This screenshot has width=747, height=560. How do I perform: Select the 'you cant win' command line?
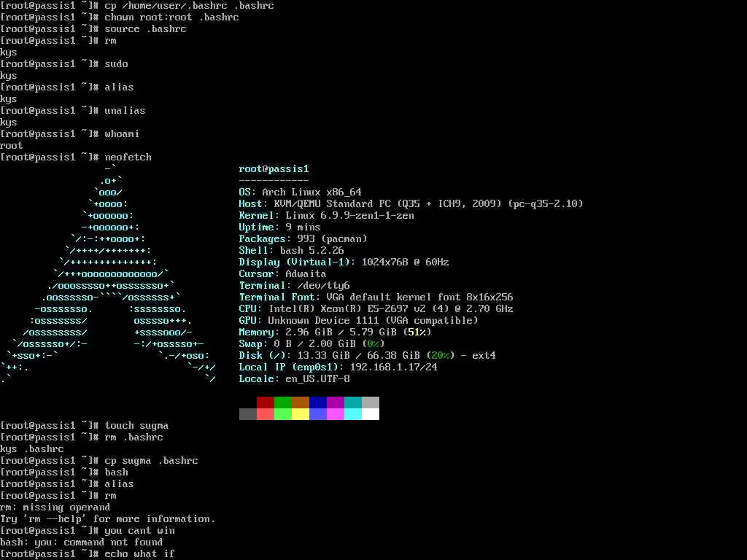(88, 531)
